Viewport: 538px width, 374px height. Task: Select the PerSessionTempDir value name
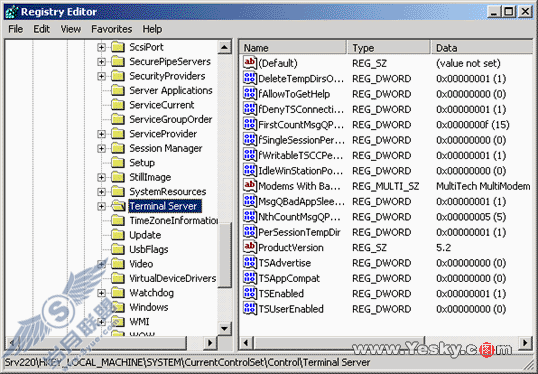(x=299, y=232)
